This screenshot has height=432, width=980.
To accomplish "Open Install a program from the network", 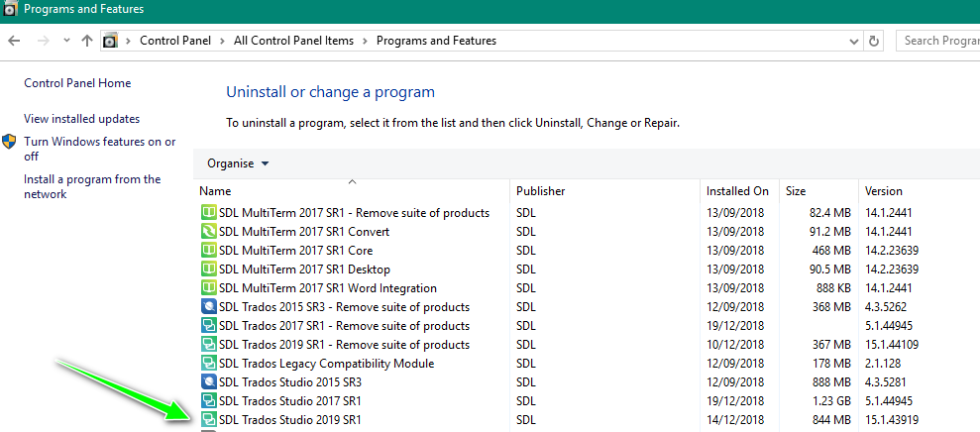I will coord(92,186).
